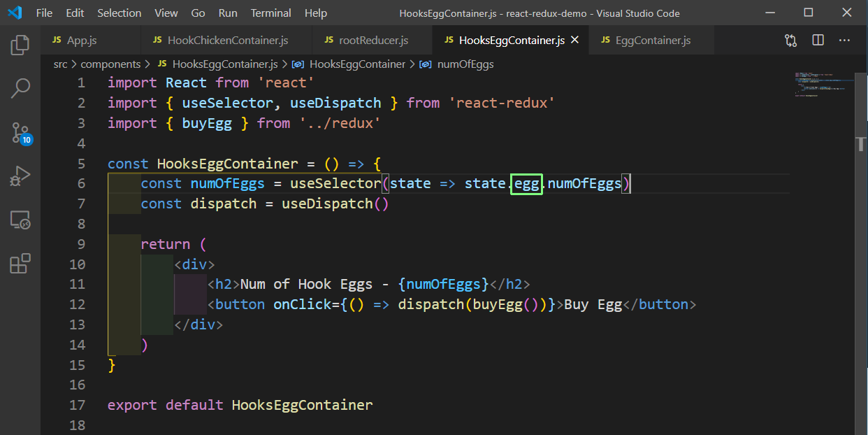
Task: Click 'Buy Egg' button text in code
Action: [x=593, y=305]
